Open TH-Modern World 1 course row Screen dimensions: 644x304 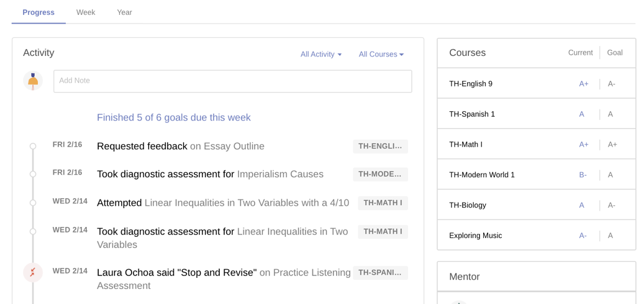(x=537, y=175)
